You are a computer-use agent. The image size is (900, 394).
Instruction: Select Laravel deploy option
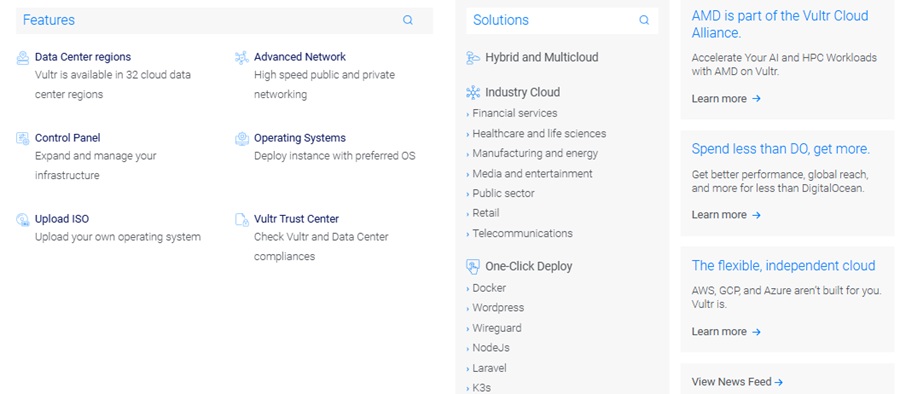489,368
